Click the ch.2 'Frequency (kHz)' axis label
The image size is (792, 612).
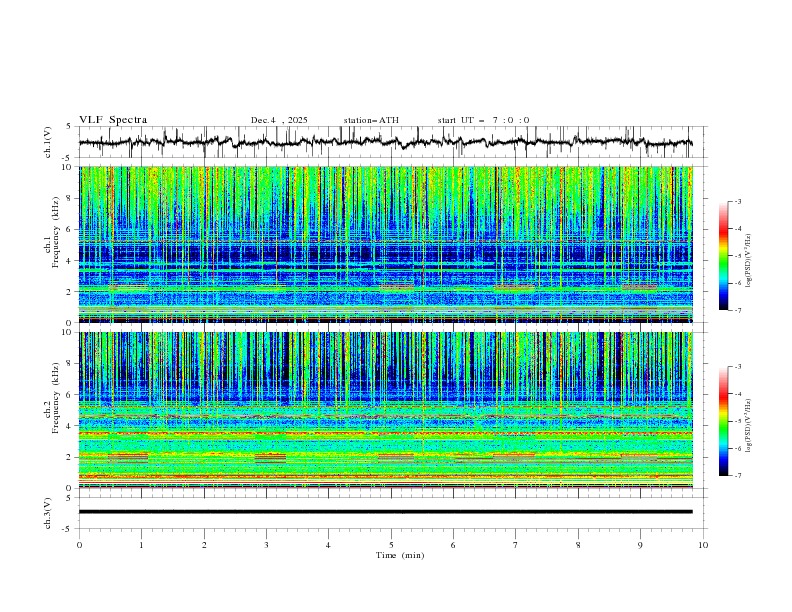click(x=56, y=397)
